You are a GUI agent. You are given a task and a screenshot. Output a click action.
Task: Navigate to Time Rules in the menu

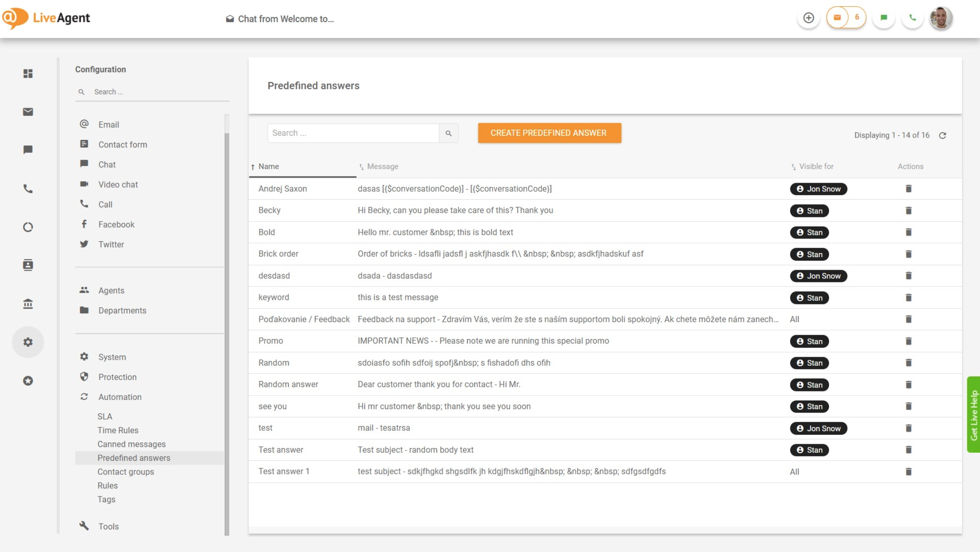118,430
